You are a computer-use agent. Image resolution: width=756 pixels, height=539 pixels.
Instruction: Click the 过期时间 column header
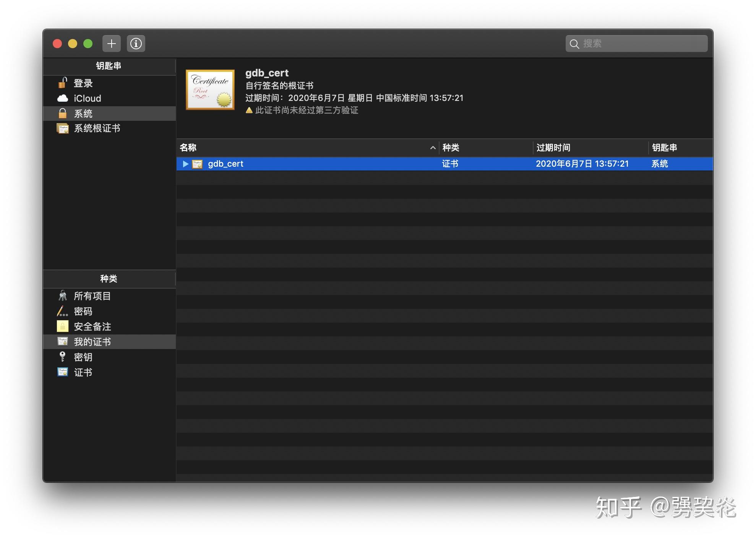(x=553, y=148)
